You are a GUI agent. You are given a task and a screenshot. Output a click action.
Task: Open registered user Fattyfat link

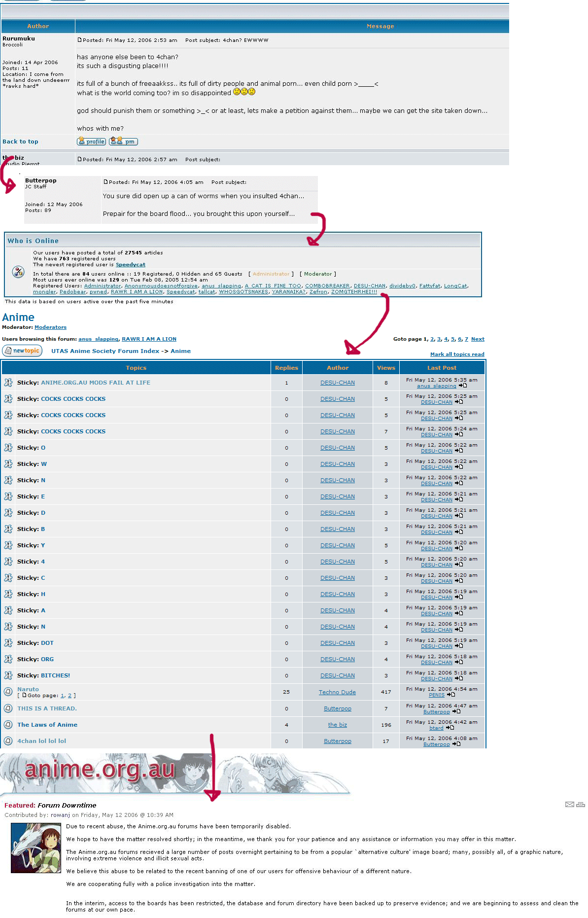(x=430, y=286)
